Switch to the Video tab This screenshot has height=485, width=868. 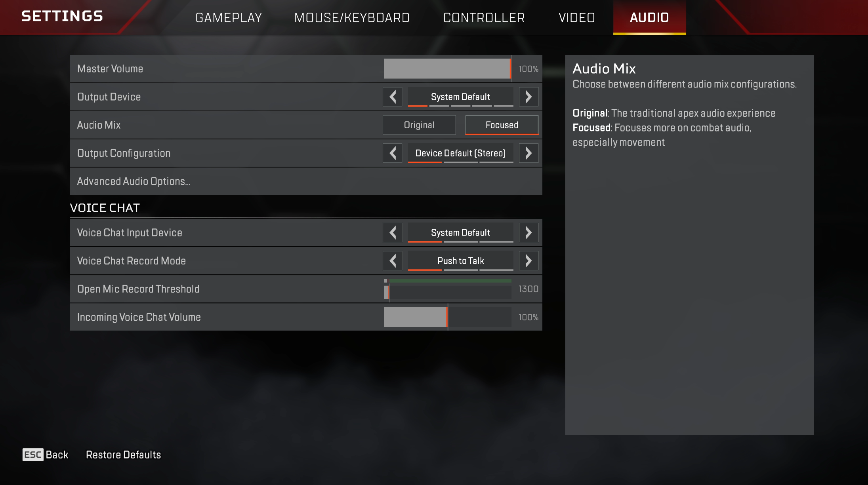click(577, 17)
